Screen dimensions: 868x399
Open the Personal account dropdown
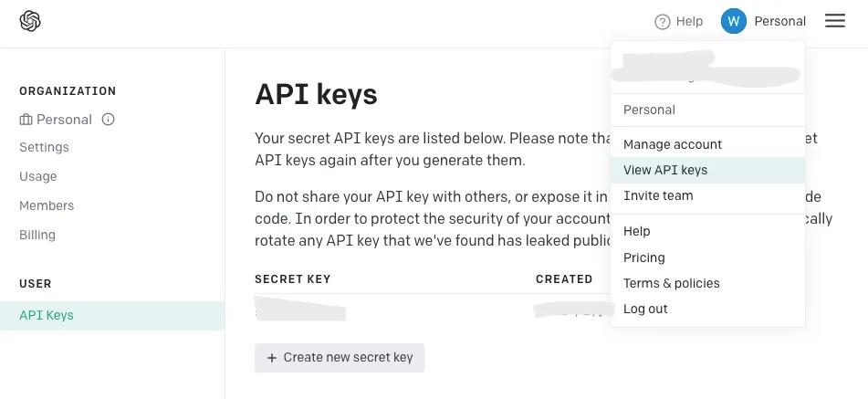tap(779, 21)
